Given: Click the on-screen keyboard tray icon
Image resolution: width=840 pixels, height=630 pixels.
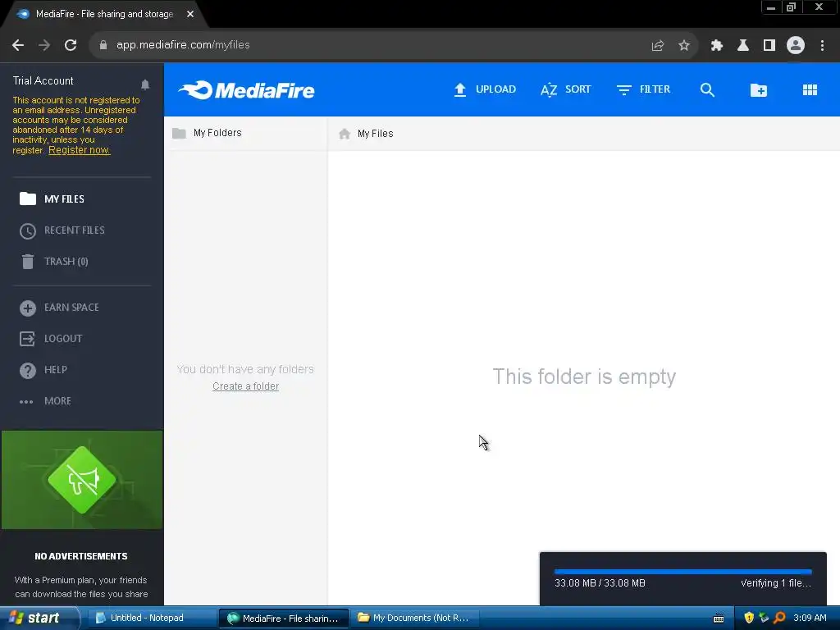Looking at the screenshot, I should coord(719,619).
